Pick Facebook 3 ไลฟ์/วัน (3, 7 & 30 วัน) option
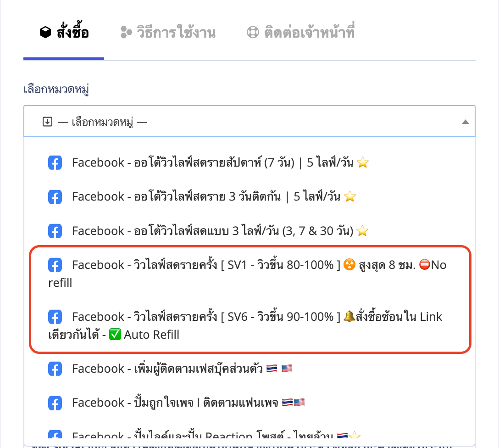Screen dimensions: 499x448 [249, 231]
